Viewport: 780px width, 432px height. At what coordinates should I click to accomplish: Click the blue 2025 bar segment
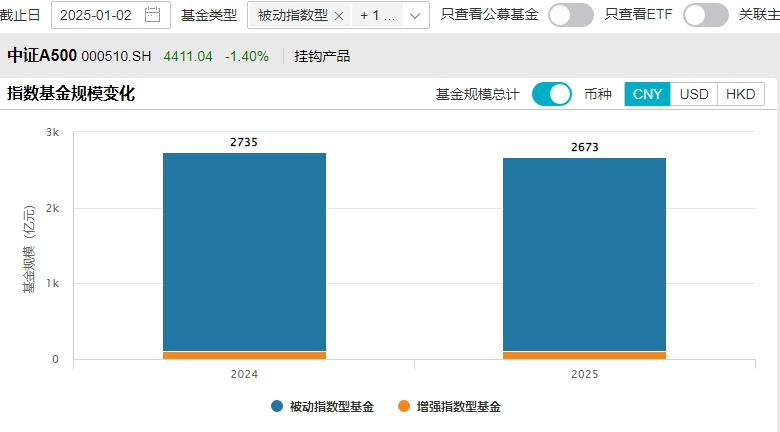[x=584, y=254]
